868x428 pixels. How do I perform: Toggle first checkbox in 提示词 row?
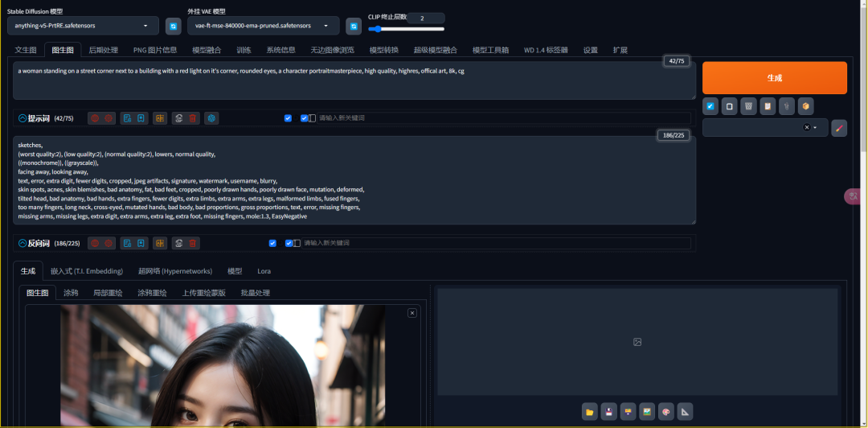288,118
